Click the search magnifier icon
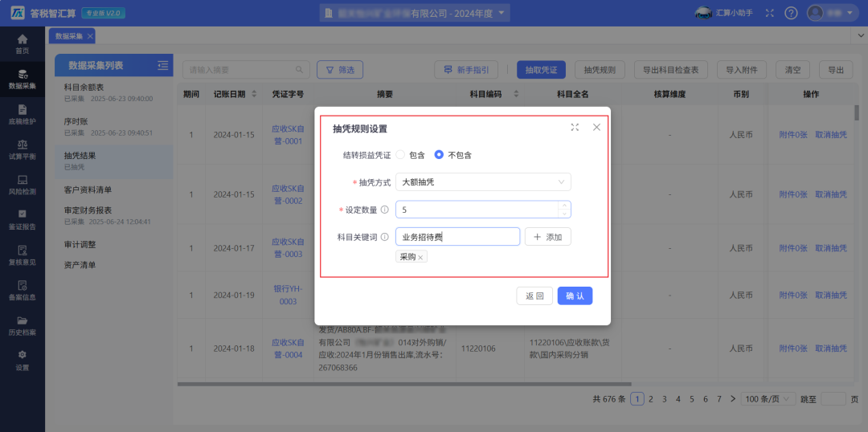 click(300, 70)
